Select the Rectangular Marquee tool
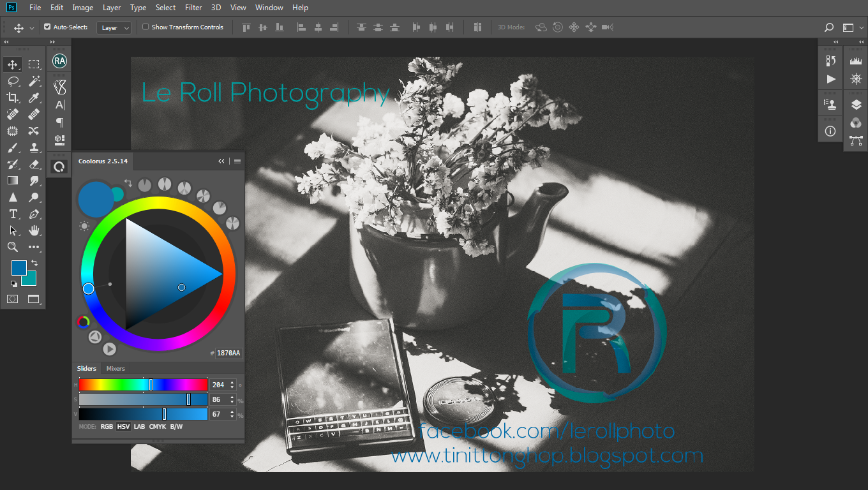868x490 pixels. click(x=34, y=64)
